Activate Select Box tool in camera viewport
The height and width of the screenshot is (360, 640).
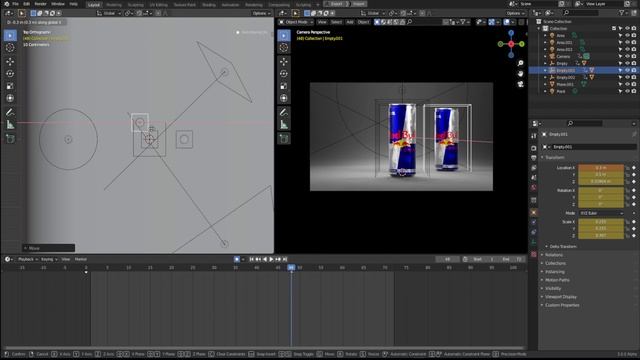click(284, 36)
